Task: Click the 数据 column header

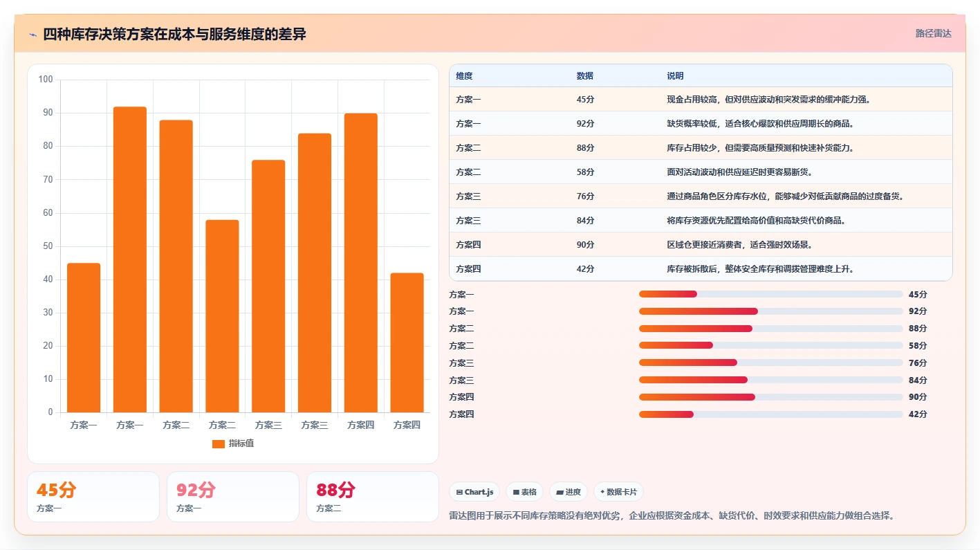Action: (584, 76)
